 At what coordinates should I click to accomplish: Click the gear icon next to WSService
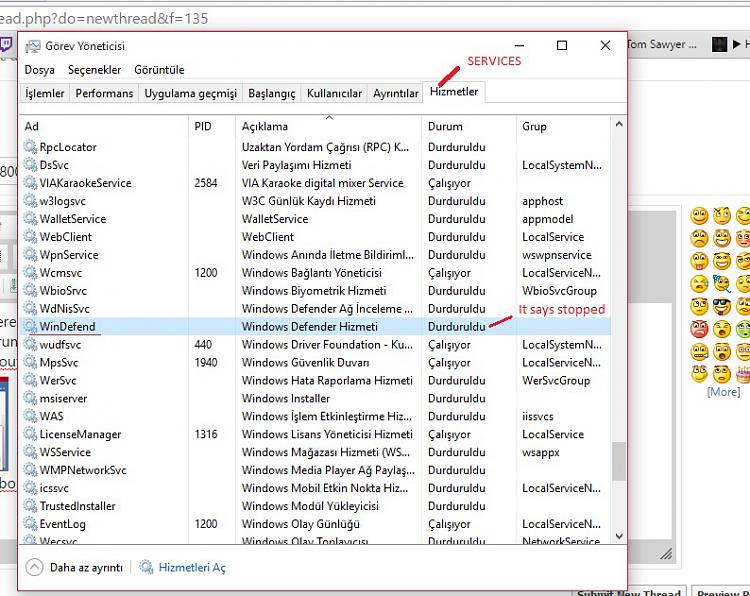coord(30,452)
